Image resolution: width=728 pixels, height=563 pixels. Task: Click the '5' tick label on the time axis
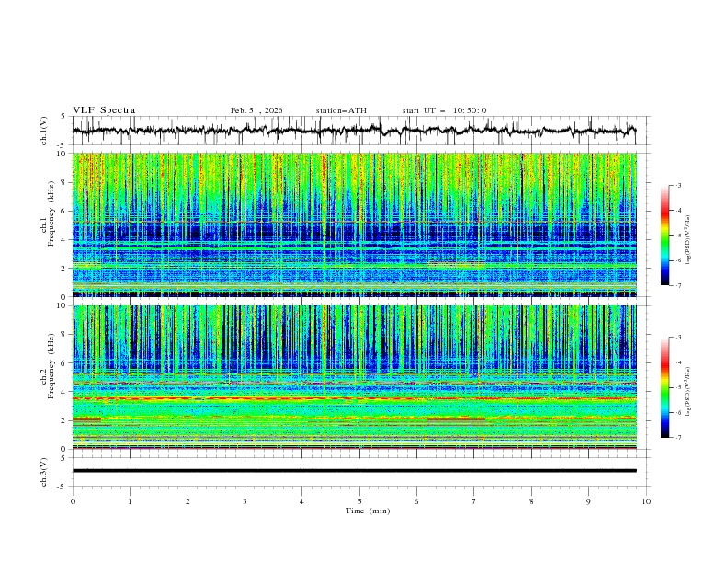click(x=359, y=501)
